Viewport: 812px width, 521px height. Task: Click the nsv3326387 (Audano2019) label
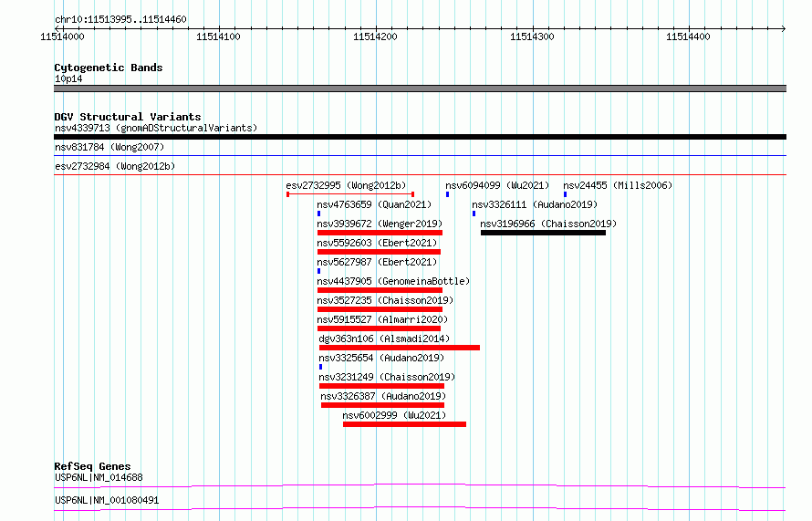tap(383, 396)
